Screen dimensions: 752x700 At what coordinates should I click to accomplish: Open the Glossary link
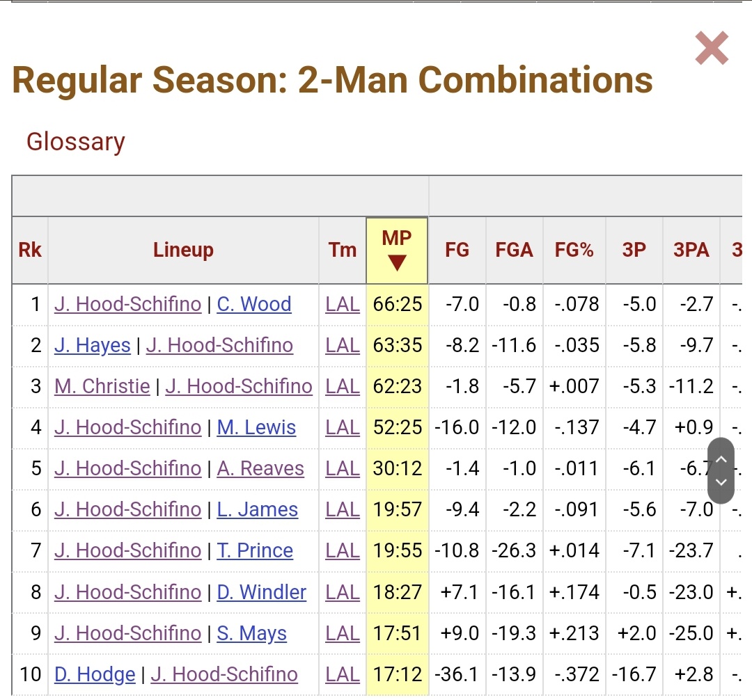pos(76,142)
